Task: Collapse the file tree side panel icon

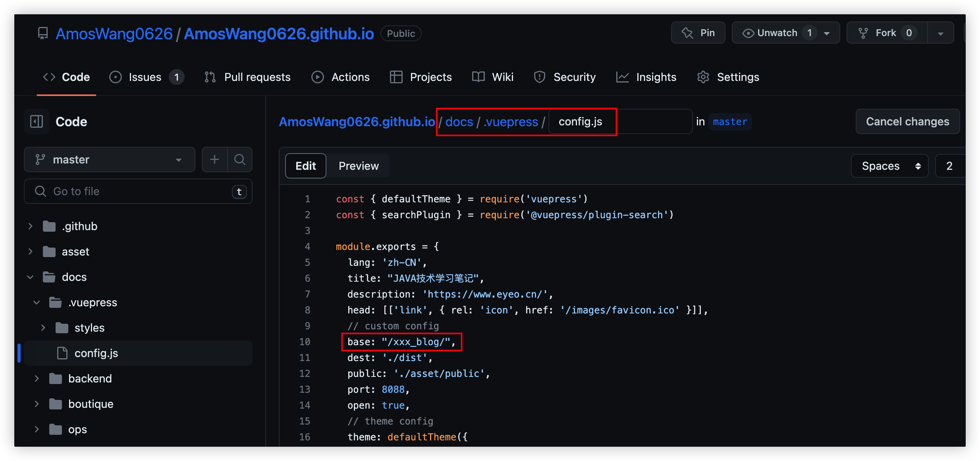Action: click(x=37, y=121)
